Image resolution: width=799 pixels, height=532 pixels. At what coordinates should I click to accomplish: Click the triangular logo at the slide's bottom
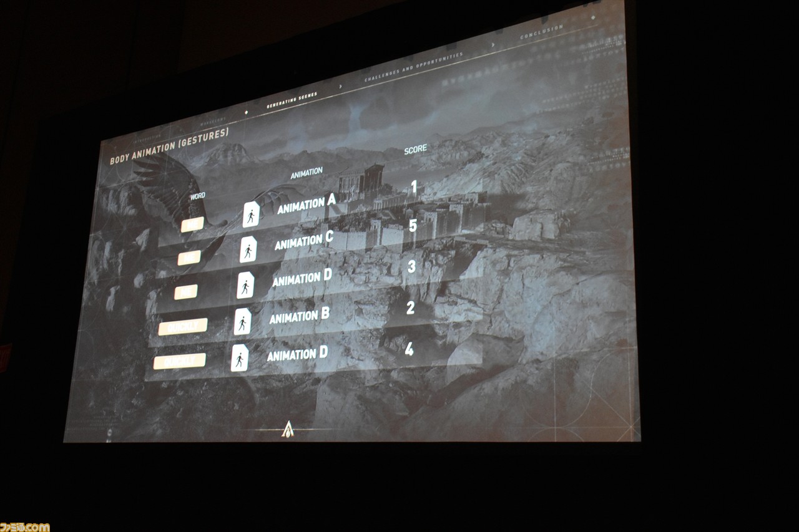tap(288, 429)
